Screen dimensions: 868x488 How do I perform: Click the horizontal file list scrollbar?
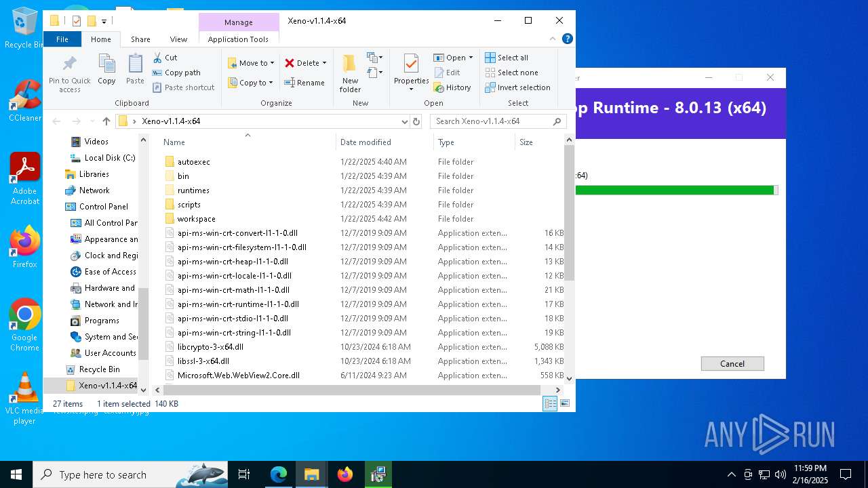(351, 390)
